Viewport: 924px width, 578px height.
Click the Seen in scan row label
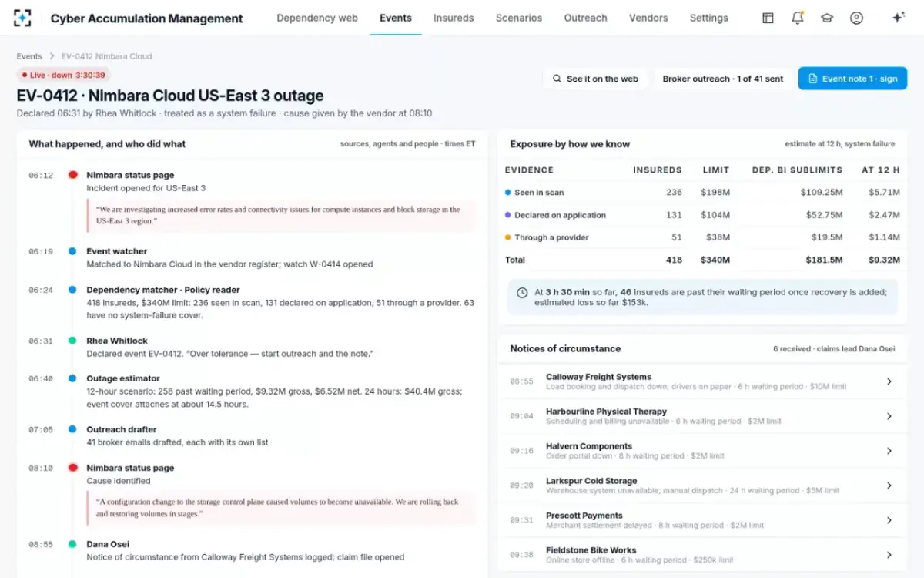tap(539, 193)
